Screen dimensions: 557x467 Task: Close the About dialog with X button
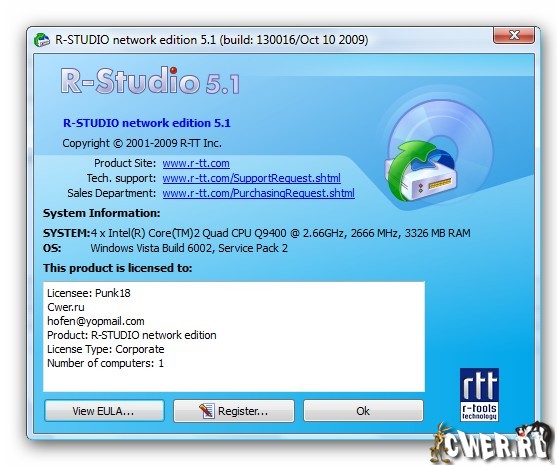pos(514,35)
